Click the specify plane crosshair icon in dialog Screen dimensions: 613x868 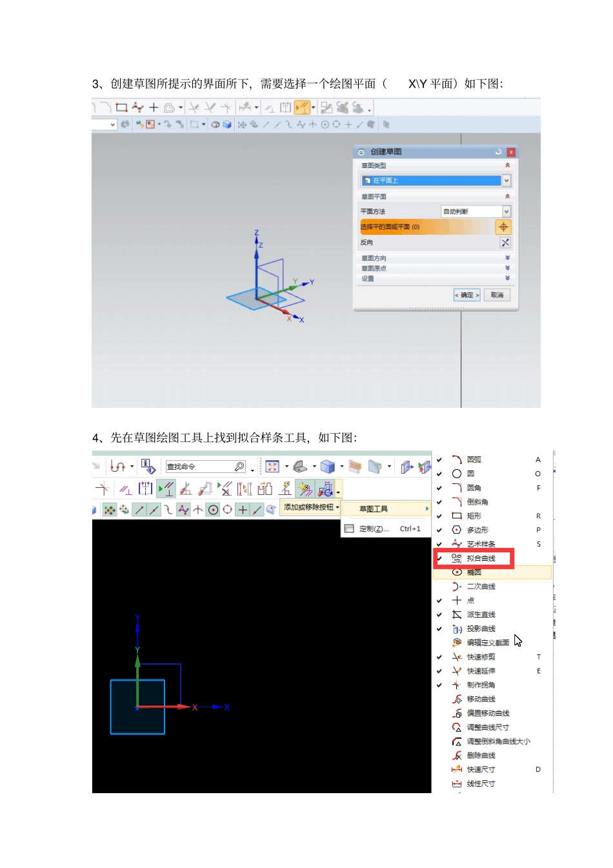point(503,227)
